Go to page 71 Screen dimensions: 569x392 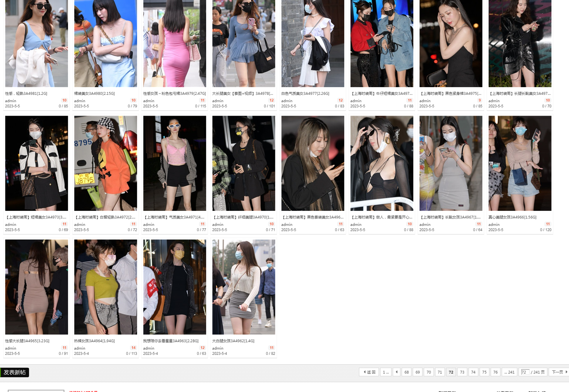coord(440,372)
